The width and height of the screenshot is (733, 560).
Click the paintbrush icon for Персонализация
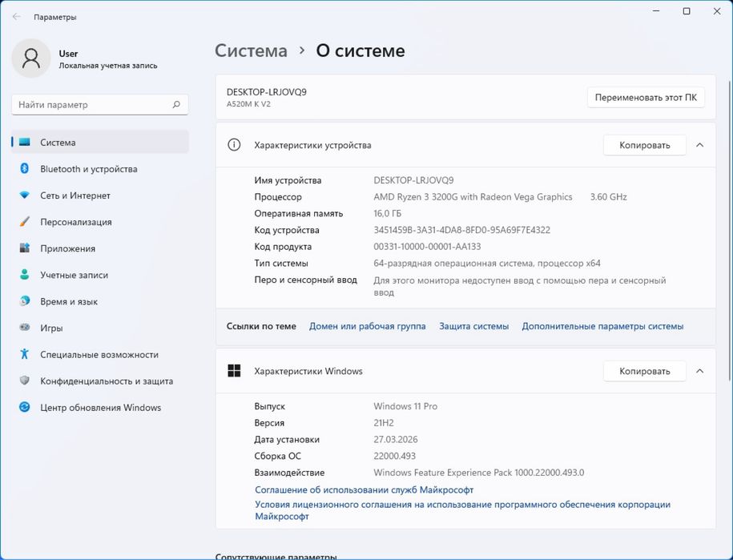(24, 222)
